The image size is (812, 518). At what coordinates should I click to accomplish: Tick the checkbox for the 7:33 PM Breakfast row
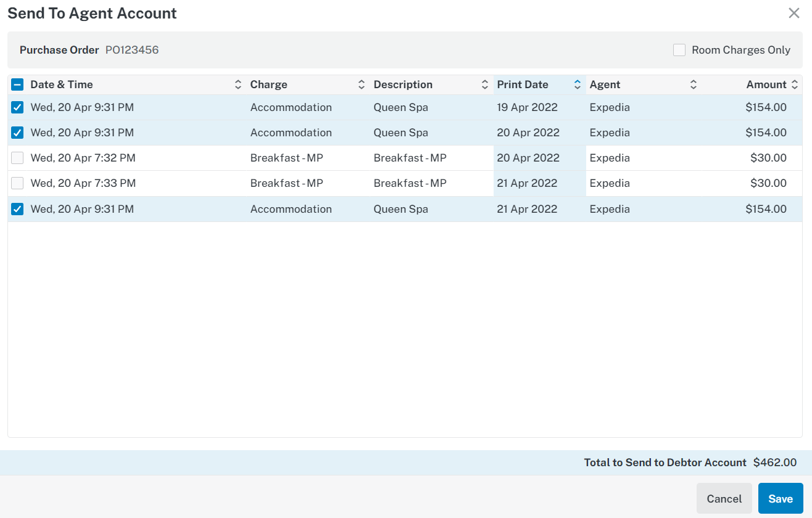pos(17,183)
